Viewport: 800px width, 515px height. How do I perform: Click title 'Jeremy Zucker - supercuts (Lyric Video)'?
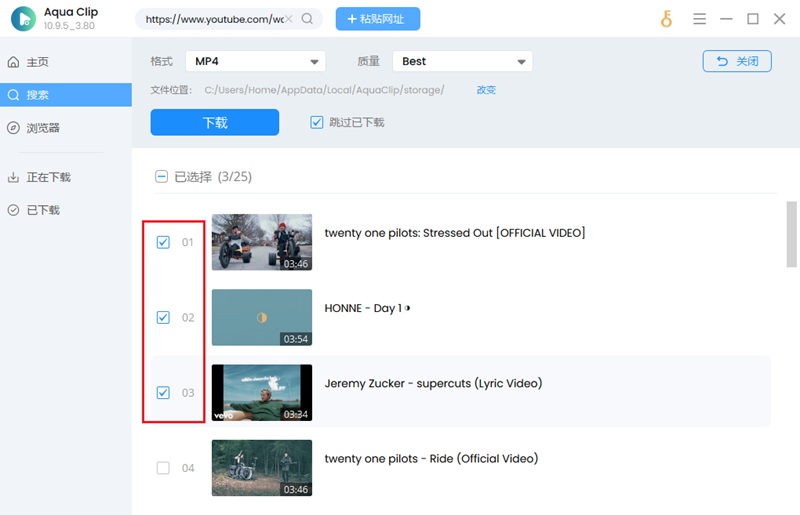tap(433, 383)
